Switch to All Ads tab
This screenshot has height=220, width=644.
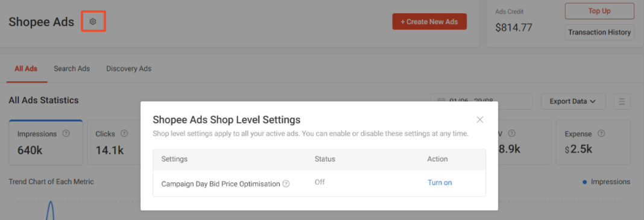tap(26, 69)
